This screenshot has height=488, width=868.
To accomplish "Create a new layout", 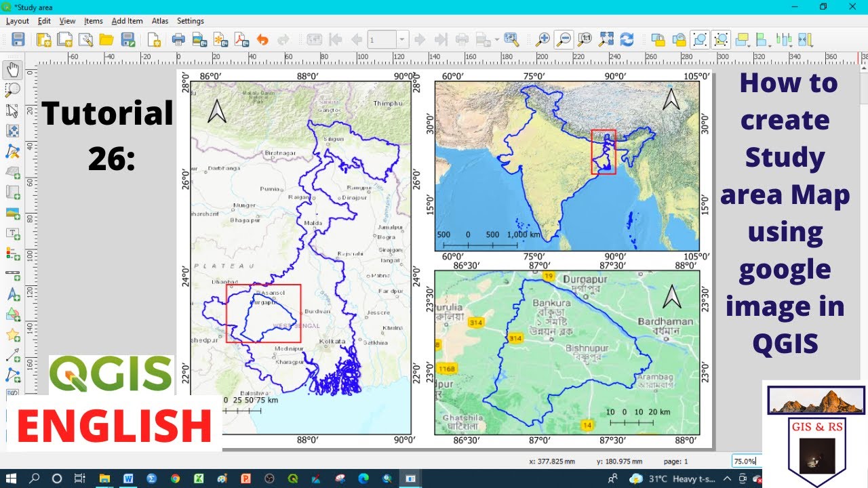I will point(44,39).
